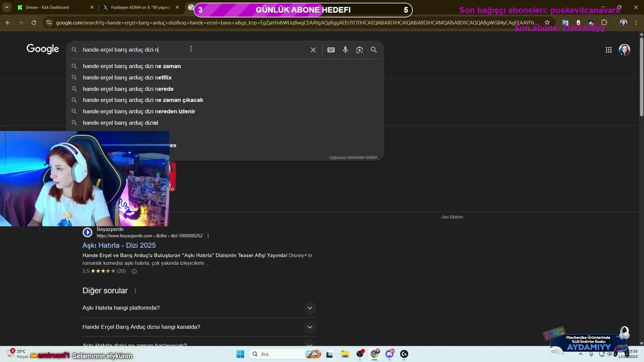The image size is (644, 362).
Task: Open the Chrome profile avatar
Action: 623,23
